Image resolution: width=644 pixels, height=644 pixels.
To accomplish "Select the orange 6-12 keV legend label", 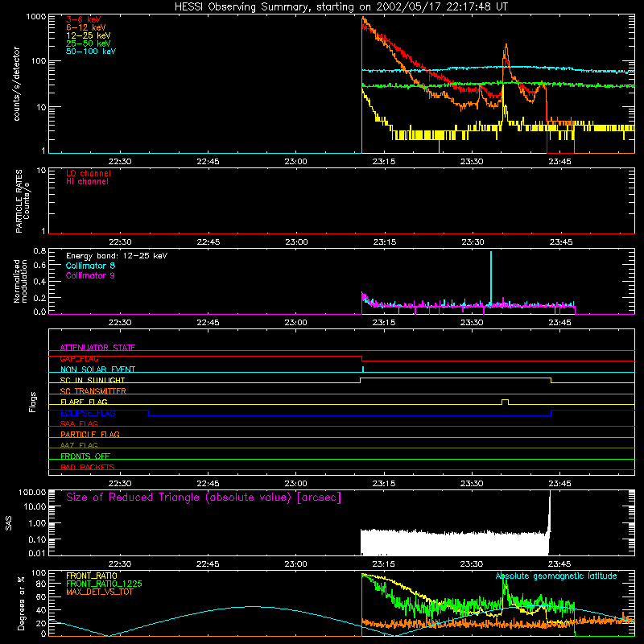I will point(86,27).
